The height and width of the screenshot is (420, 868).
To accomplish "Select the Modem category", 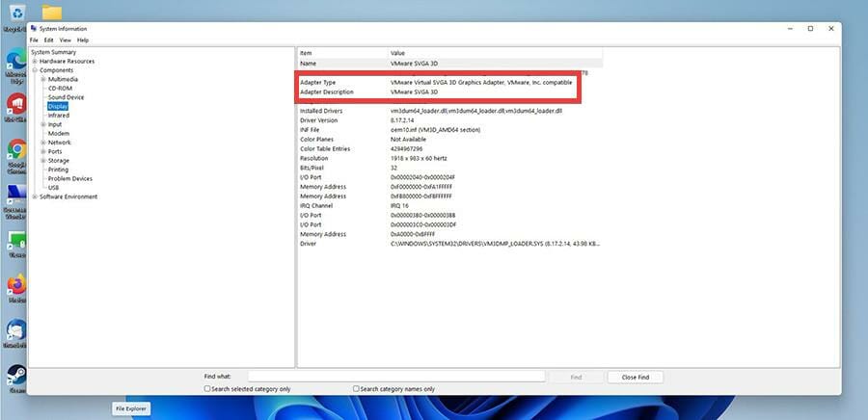I will [x=59, y=133].
